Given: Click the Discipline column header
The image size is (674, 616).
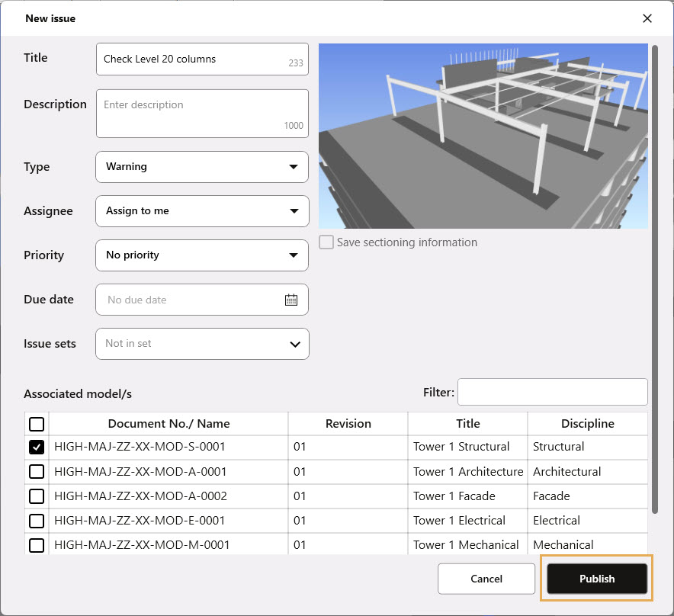Looking at the screenshot, I should [587, 424].
